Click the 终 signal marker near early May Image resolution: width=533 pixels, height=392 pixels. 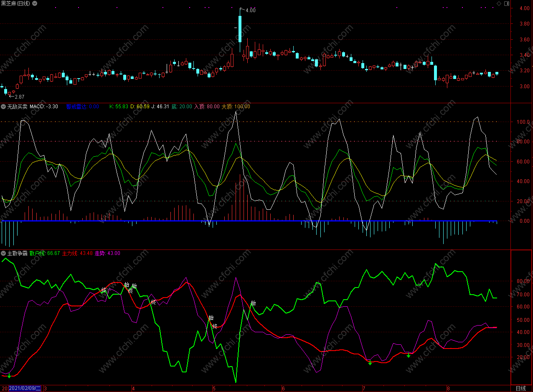(x=215, y=326)
